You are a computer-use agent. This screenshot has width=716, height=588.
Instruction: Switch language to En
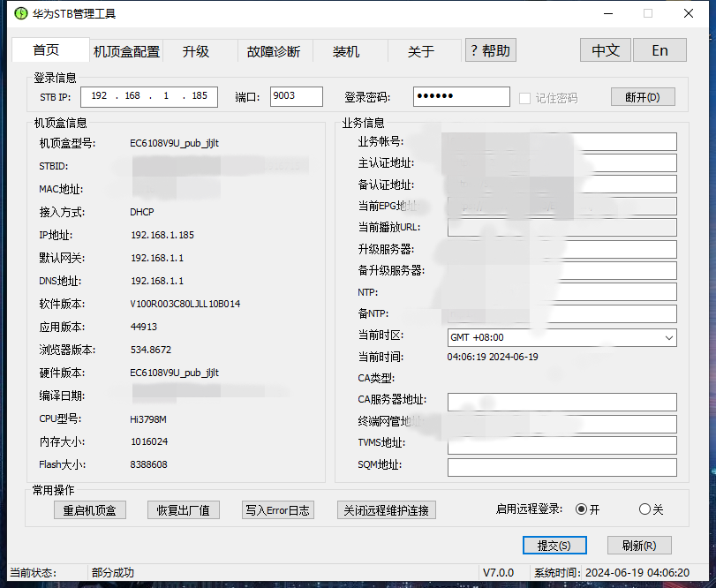[659, 50]
